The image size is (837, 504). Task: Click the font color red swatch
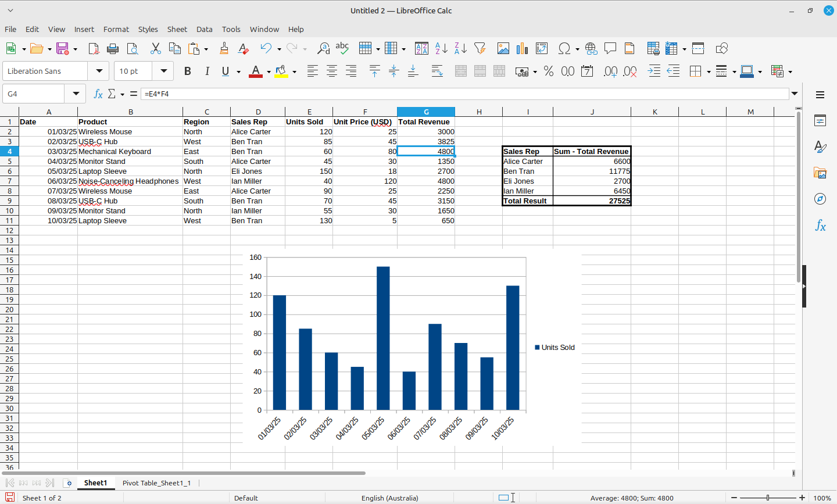(256, 72)
